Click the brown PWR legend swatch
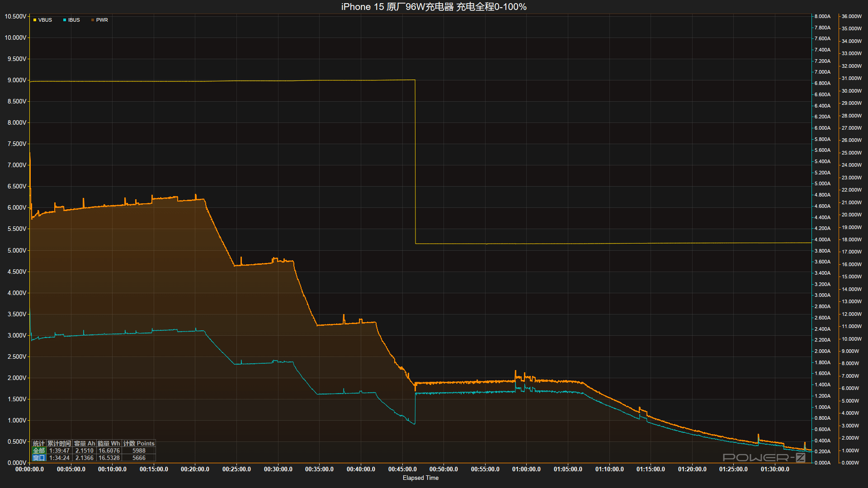Image resolution: width=868 pixels, height=488 pixels. pyautogui.click(x=93, y=20)
